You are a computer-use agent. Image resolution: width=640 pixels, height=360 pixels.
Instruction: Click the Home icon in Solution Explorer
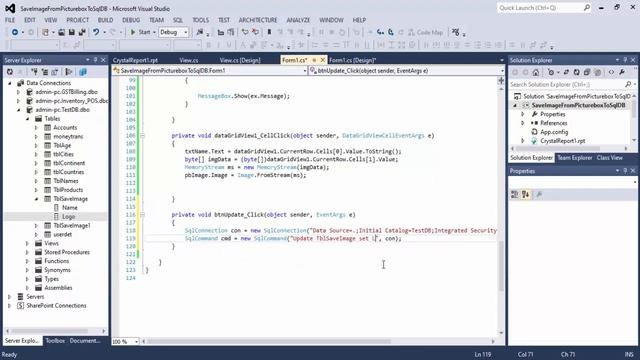536,72
